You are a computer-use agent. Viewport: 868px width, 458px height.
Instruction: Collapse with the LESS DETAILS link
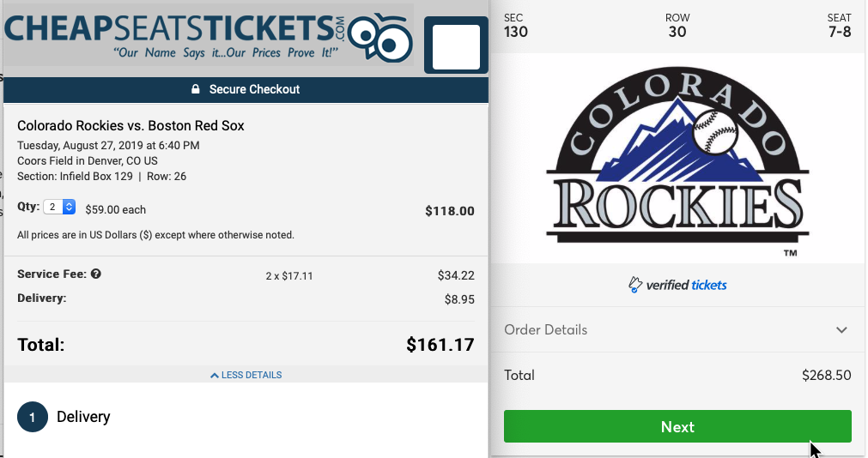pos(246,375)
